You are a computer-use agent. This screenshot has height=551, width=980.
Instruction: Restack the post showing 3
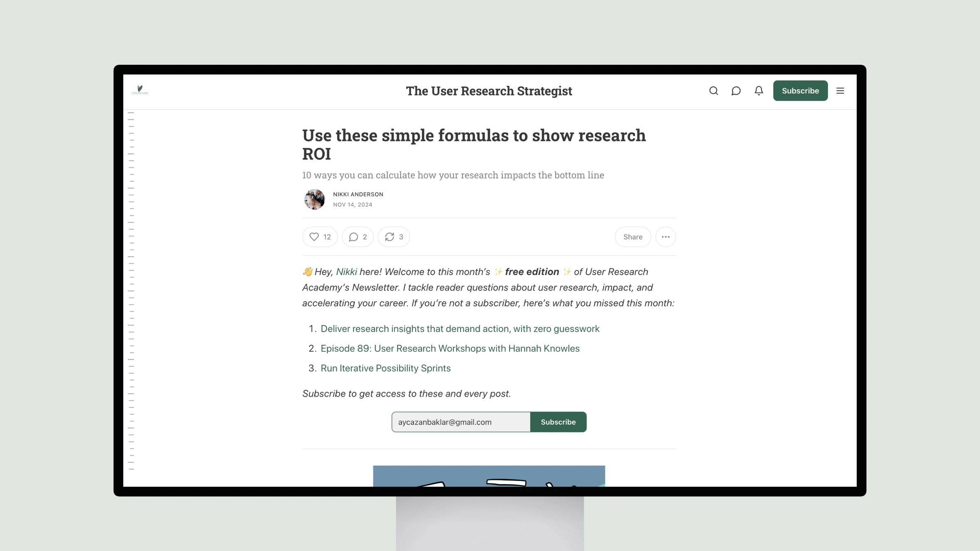click(x=394, y=237)
